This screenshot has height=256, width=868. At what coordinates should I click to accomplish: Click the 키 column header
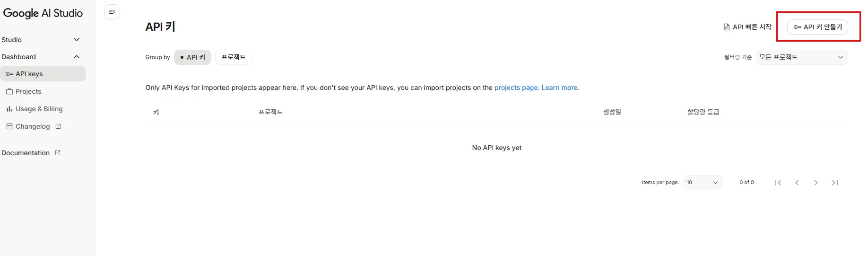[x=156, y=112]
